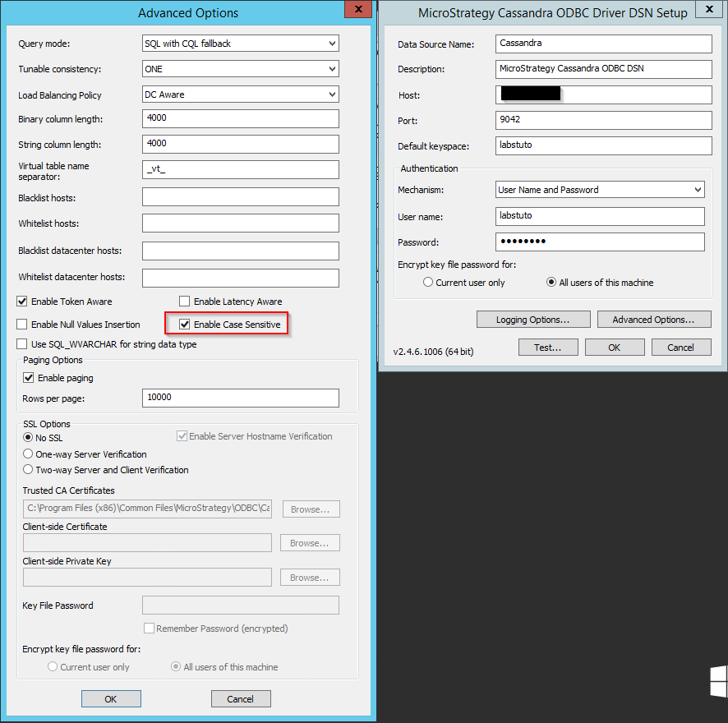The image size is (728, 723).
Task: Toggle Enable Token Aware checkbox
Action: click(23, 302)
